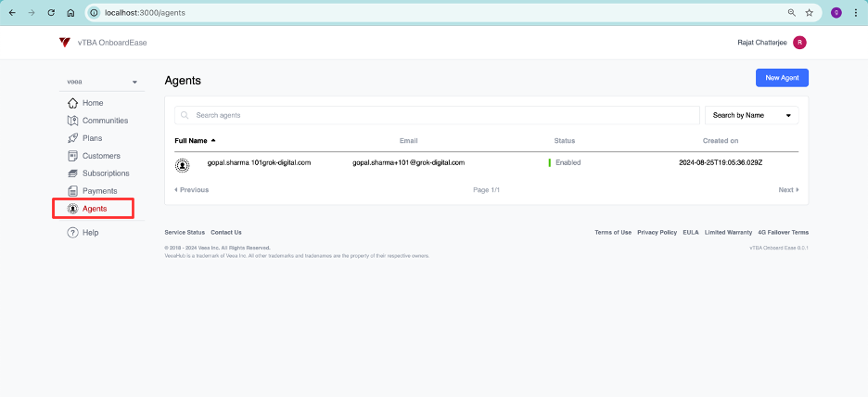
Task: Select email gopal.sharma+101@grok-digital.com
Action: coord(409,162)
